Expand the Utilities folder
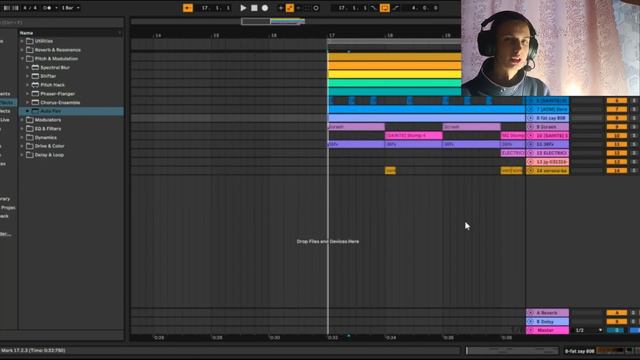640x360 pixels. 22,41
